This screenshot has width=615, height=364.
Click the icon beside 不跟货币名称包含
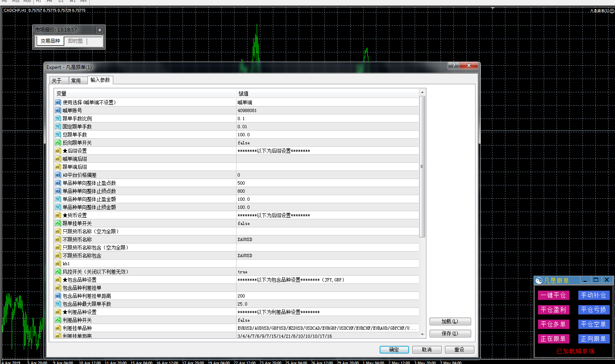pyautogui.click(x=58, y=256)
